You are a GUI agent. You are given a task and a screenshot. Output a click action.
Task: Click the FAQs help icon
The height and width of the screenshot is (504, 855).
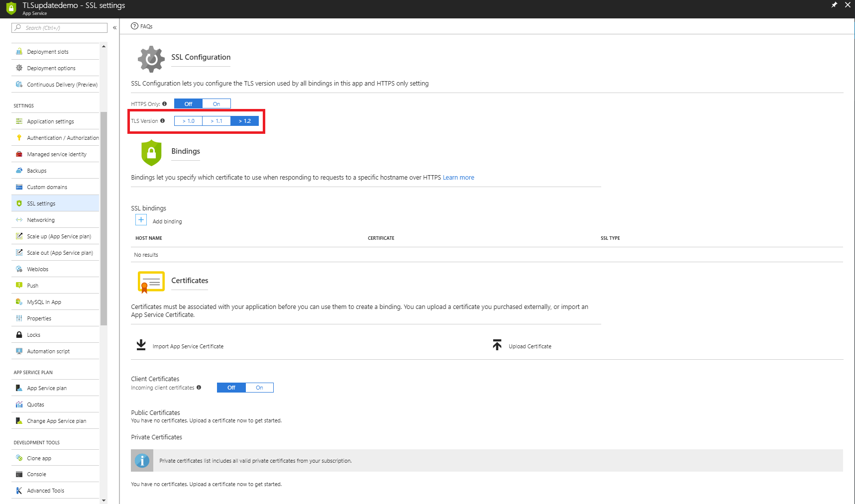134,26
